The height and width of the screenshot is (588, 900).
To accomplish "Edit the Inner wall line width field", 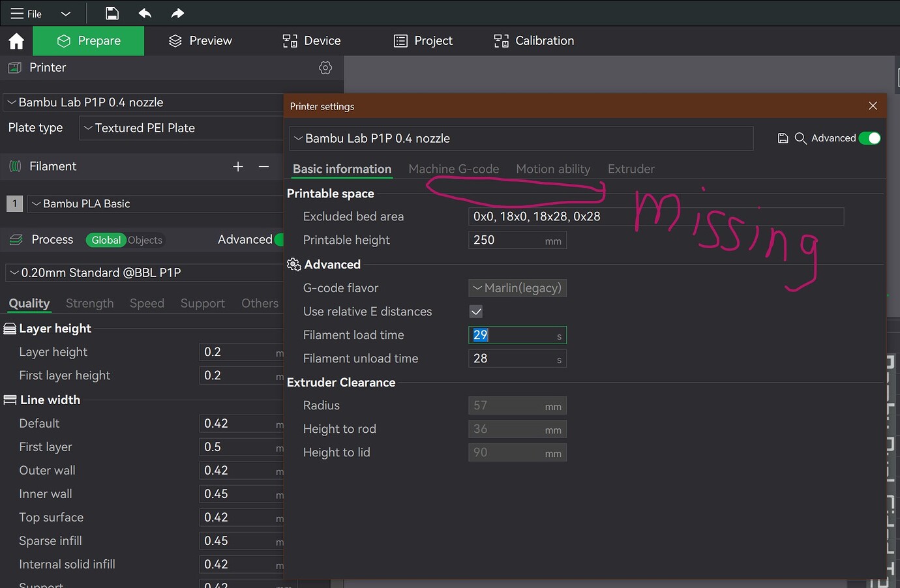I will [241, 494].
